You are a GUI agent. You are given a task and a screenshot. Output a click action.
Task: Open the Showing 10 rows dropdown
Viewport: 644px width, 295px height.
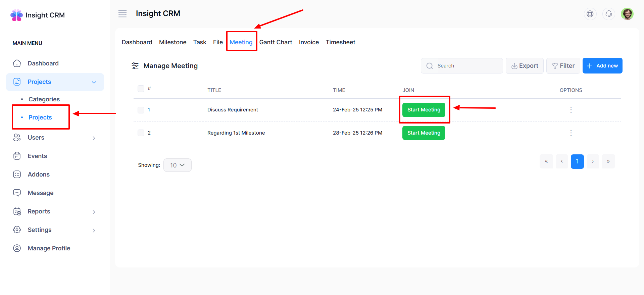(x=177, y=165)
